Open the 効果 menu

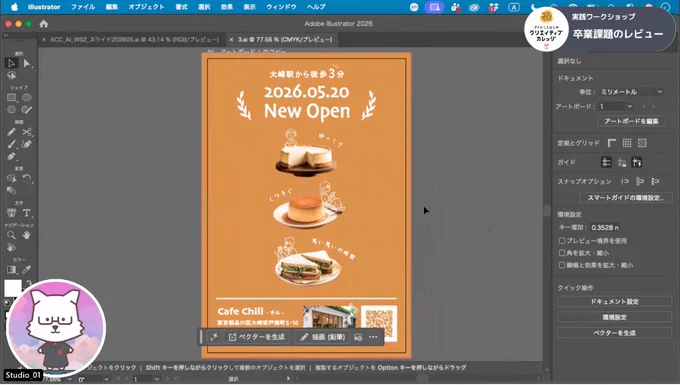(226, 7)
